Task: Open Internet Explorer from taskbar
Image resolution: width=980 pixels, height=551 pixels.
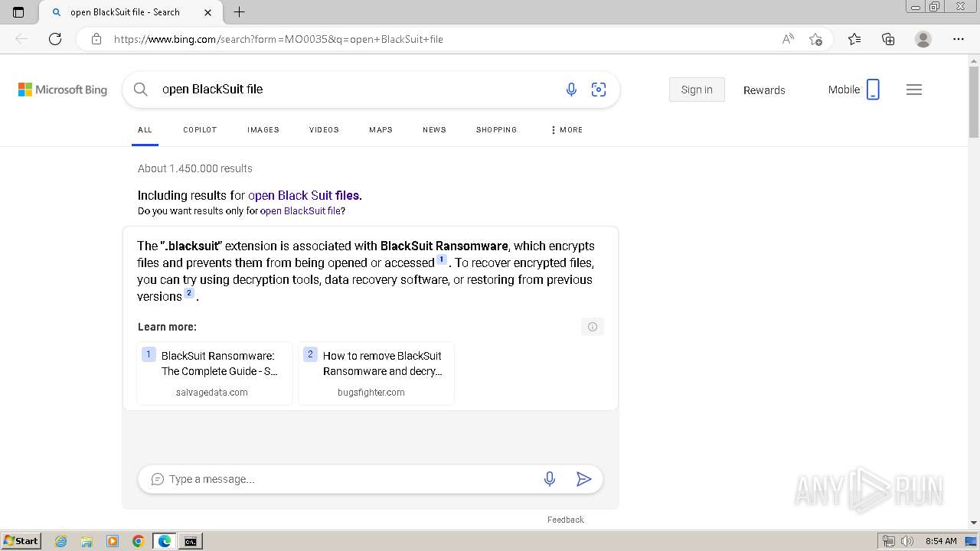Action: click(x=61, y=541)
